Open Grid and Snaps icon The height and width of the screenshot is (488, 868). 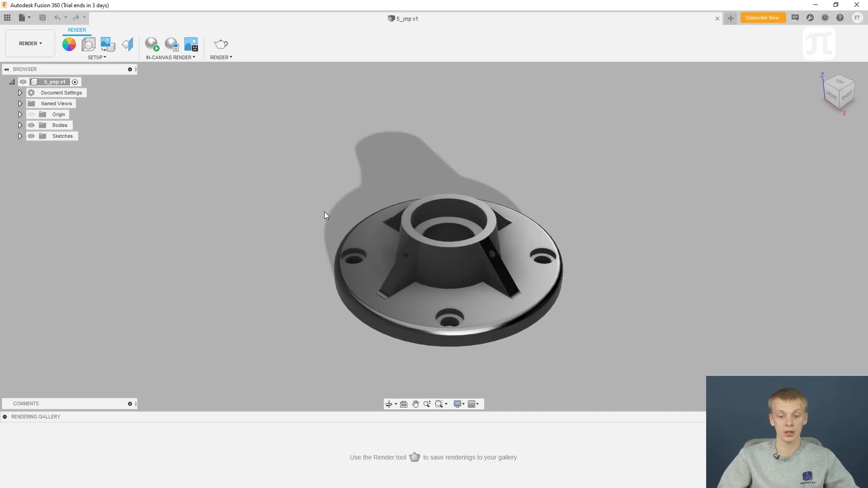click(x=472, y=404)
